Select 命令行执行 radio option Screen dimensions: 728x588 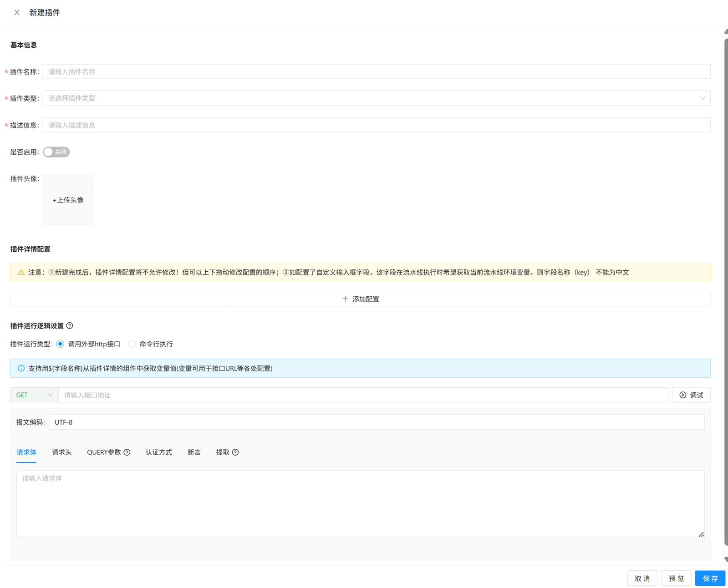132,344
